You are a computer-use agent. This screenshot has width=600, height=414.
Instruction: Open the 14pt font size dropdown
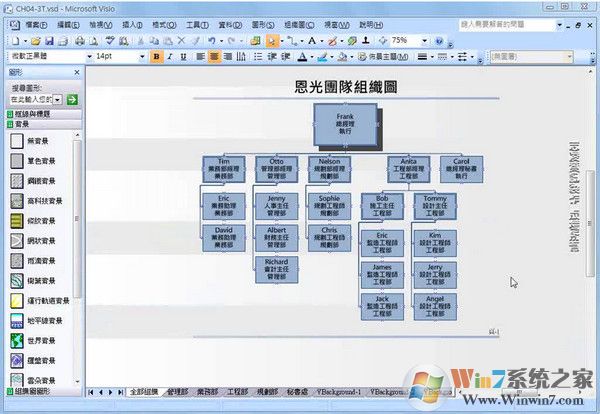point(142,57)
